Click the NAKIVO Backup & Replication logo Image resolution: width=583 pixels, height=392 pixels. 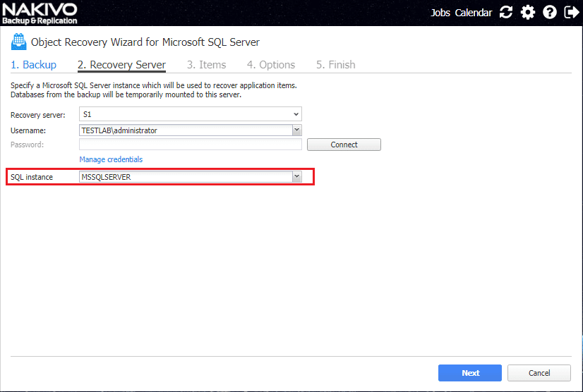39,13
